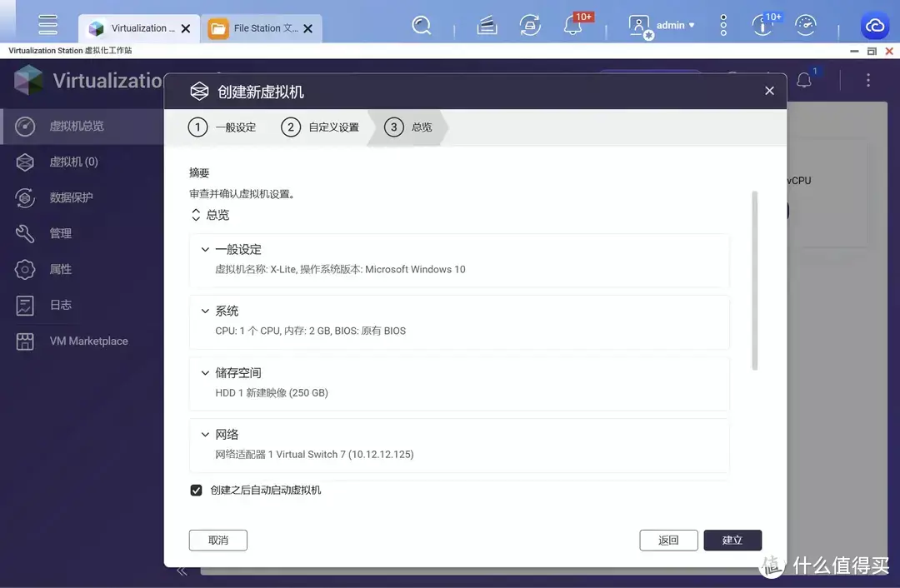900x588 pixels.
Task: Click the 审查并确认虚拟机设置 description text
Action: (242, 194)
